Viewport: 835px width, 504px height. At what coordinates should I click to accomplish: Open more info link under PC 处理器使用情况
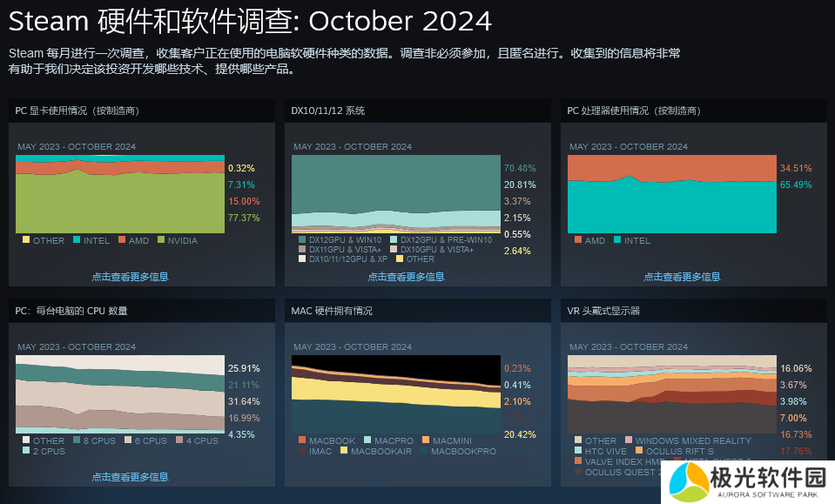[x=682, y=277]
